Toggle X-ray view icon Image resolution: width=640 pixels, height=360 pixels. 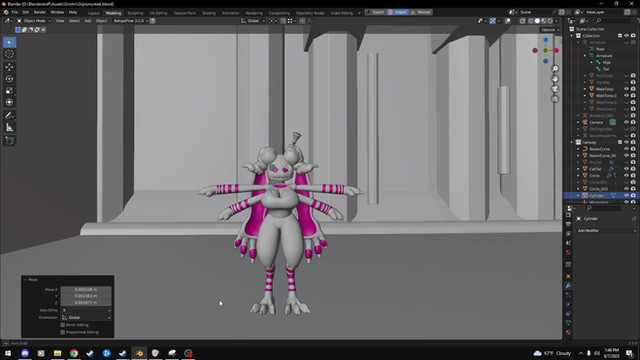[x=522, y=21]
